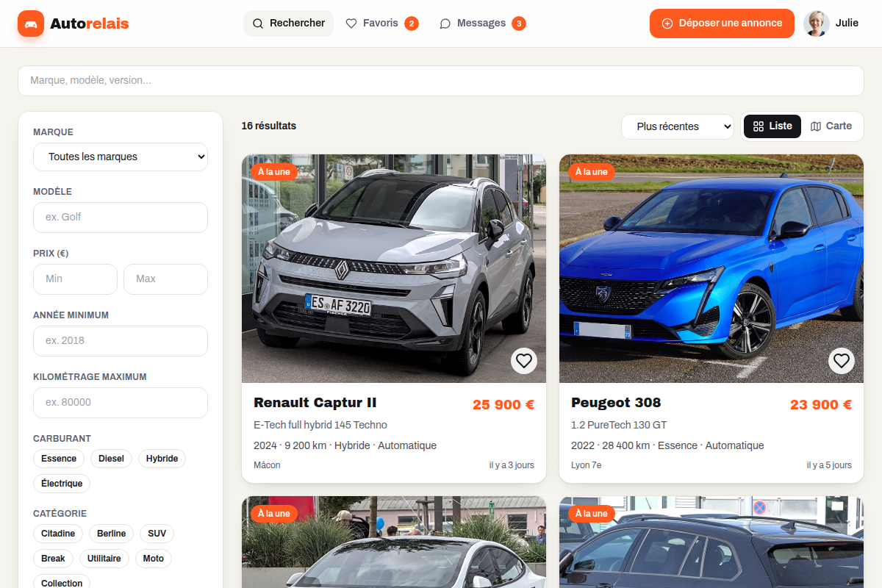Toggle the Break category chip
Image resolution: width=882 pixels, height=588 pixels.
point(53,559)
